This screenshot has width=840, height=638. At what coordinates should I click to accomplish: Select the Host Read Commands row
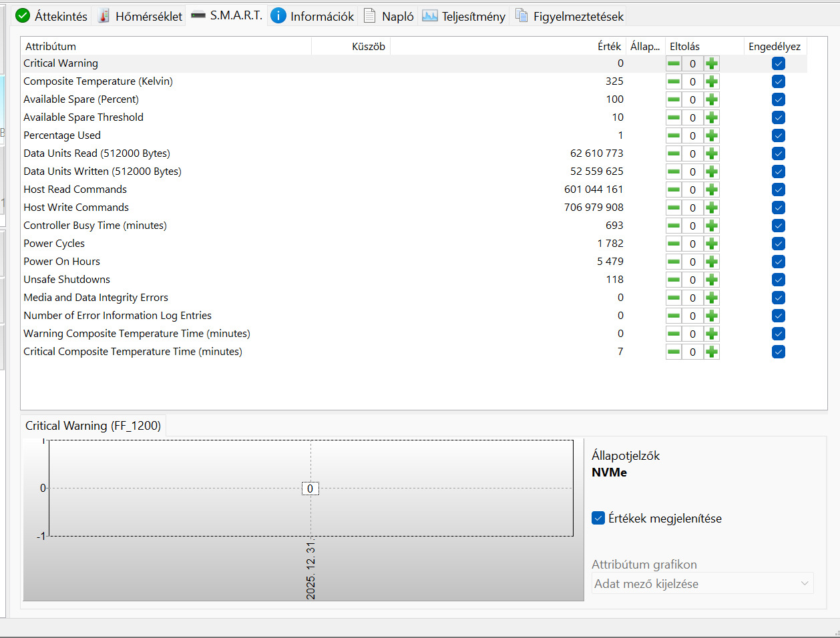click(75, 190)
